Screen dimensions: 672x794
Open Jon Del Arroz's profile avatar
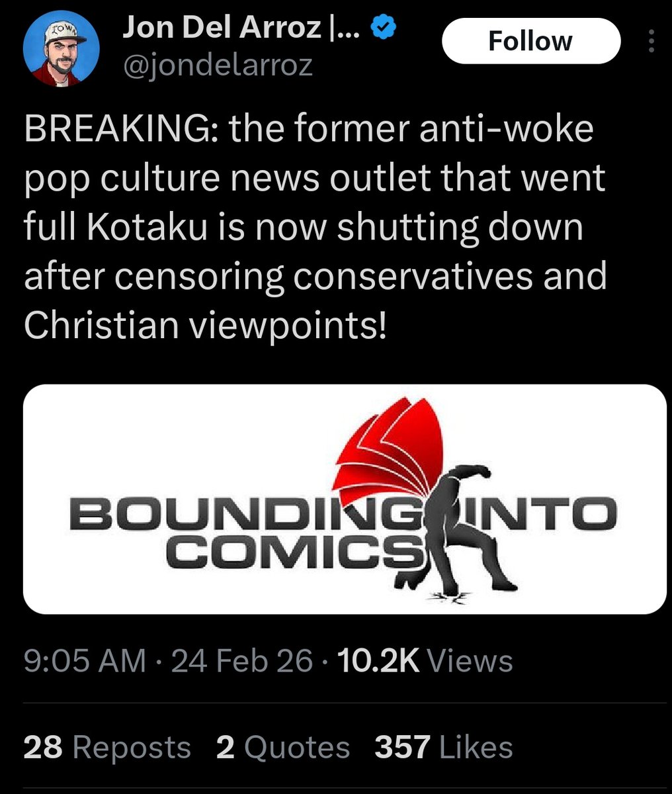[62, 49]
